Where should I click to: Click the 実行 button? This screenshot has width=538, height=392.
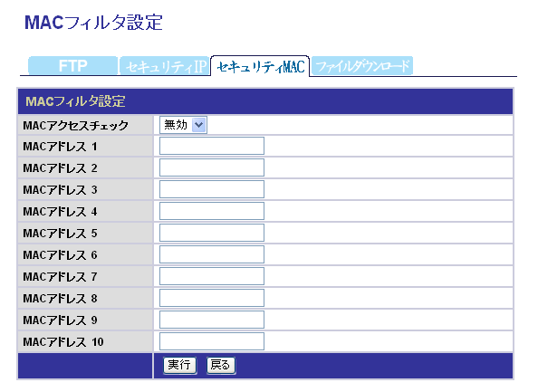tap(180, 365)
